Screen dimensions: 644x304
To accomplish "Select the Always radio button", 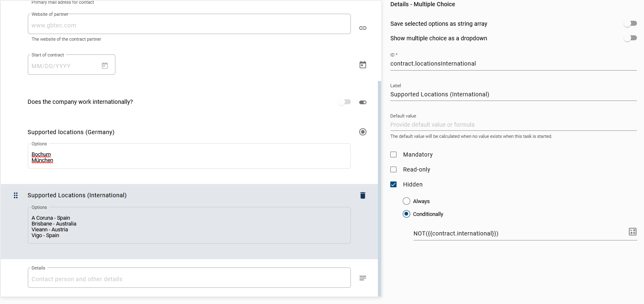I will pyautogui.click(x=406, y=201).
